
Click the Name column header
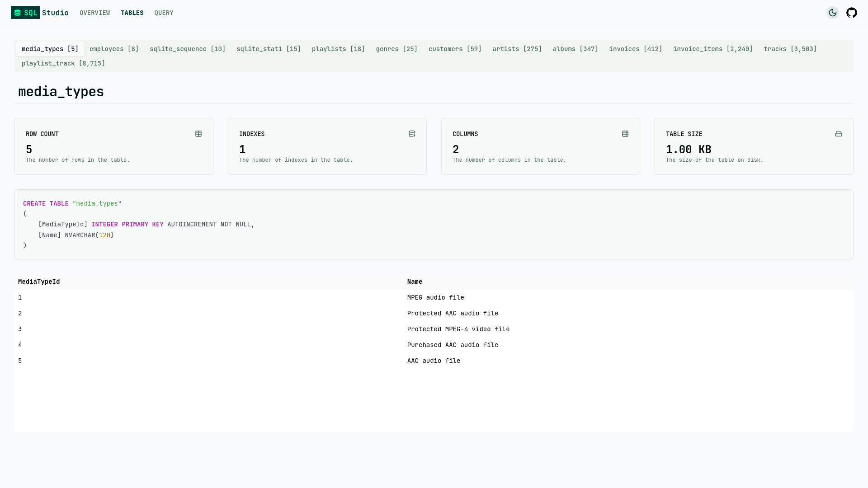click(x=415, y=282)
